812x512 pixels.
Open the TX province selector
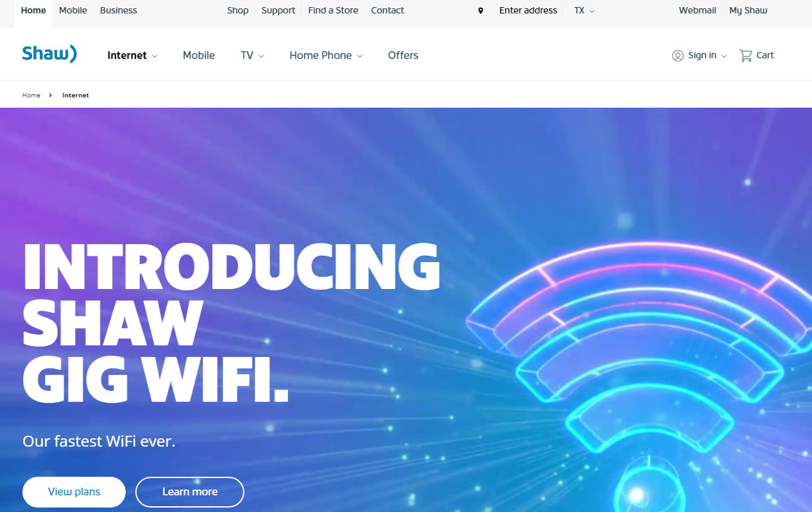point(584,11)
